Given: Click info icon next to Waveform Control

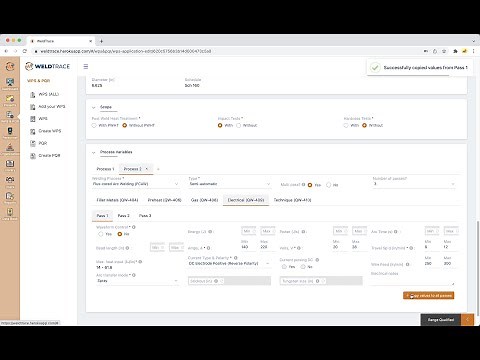Looking at the screenshot, I should click(134, 227).
